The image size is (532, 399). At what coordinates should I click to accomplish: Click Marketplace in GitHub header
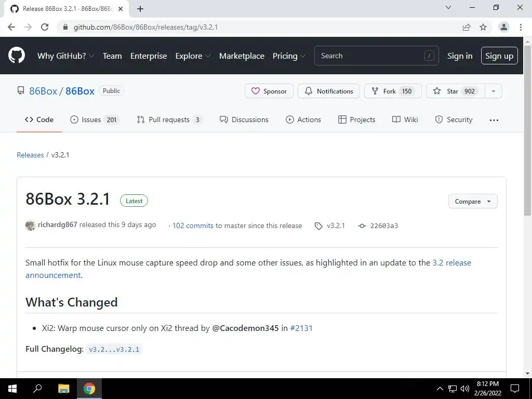242,56
